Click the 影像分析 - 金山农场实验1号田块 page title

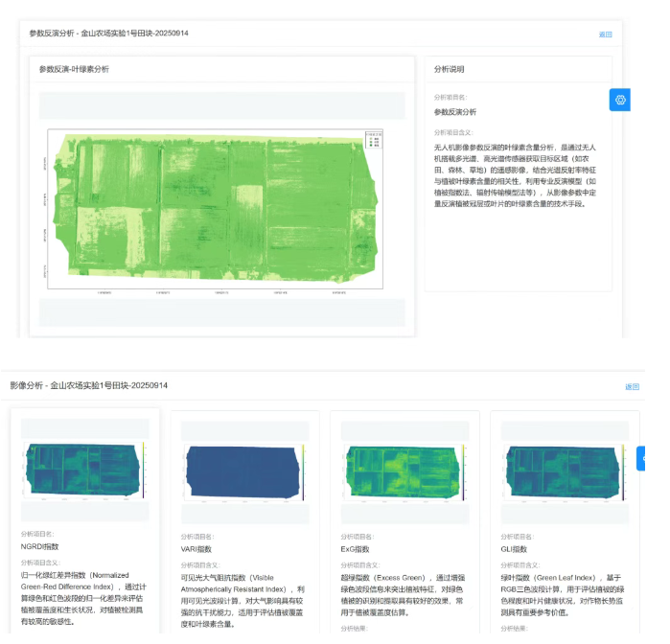pyautogui.click(x=89, y=385)
